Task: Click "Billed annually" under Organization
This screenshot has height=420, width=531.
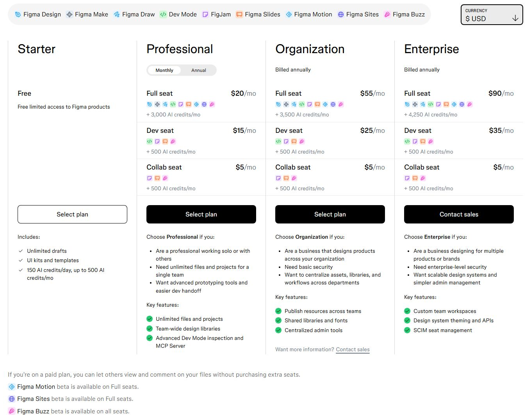Action: click(x=293, y=70)
